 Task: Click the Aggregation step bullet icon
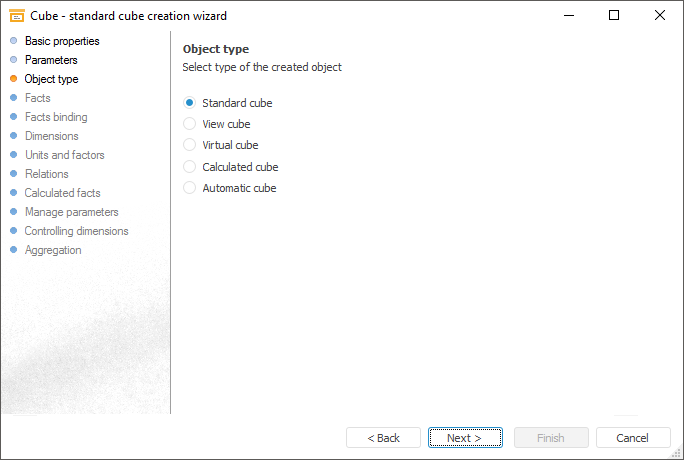(x=13, y=250)
